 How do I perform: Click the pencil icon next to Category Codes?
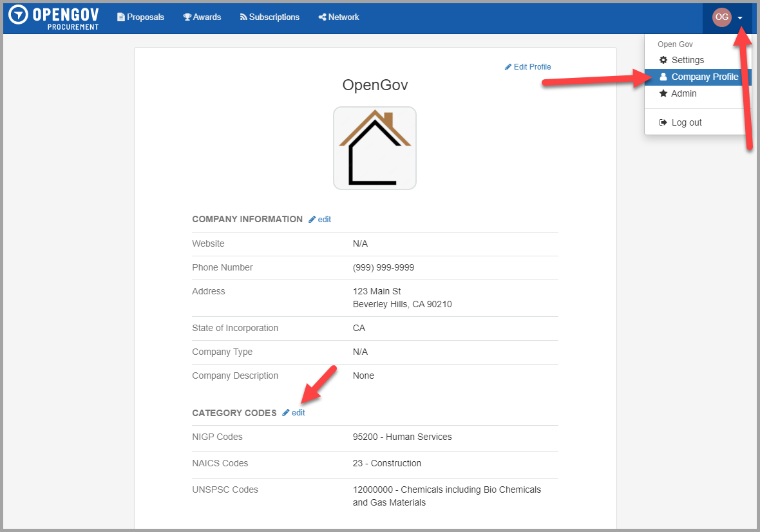[285, 412]
